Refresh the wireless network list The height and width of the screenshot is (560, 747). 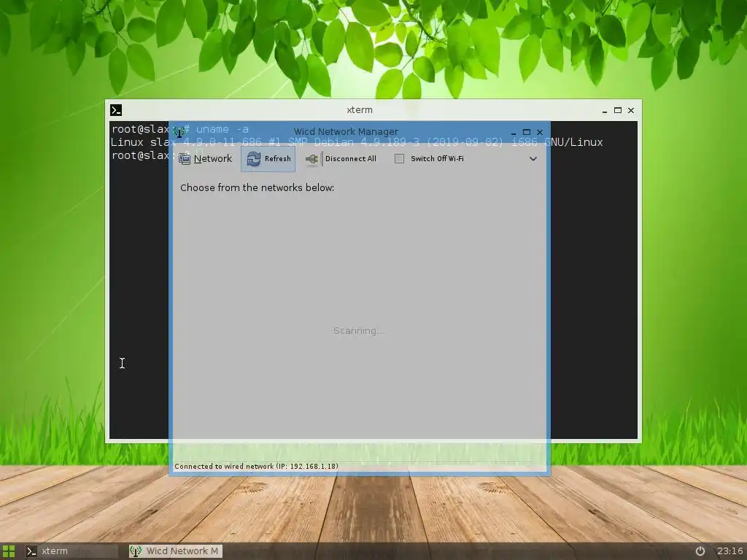click(268, 158)
